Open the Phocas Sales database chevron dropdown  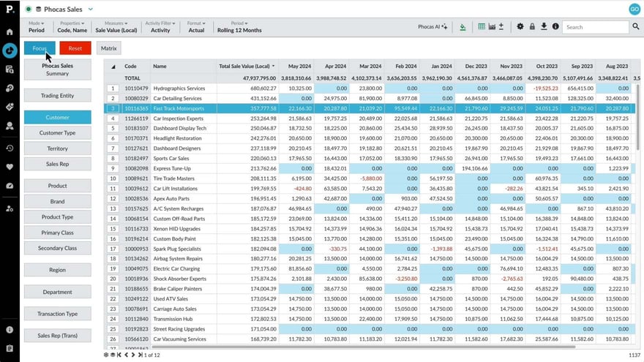pos(90,9)
